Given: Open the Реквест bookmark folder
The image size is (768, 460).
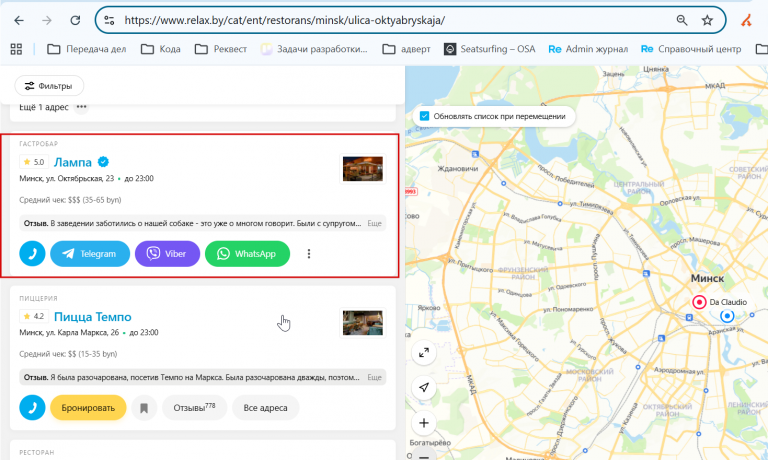Looking at the screenshot, I should 221,49.
